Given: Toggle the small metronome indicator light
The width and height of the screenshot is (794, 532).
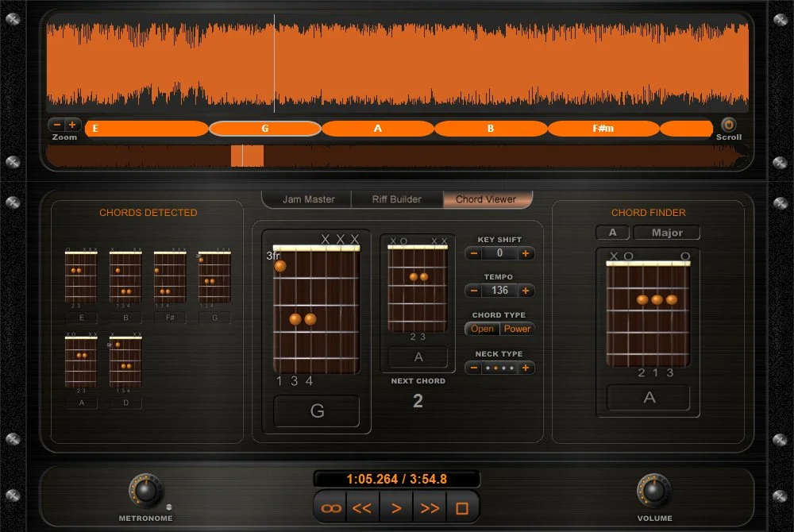Looking at the screenshot, I should (x=168, y=507).
